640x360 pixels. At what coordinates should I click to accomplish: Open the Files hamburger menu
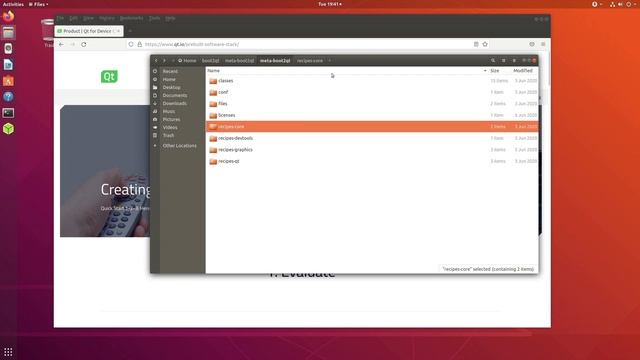click(x=514, y=60)
